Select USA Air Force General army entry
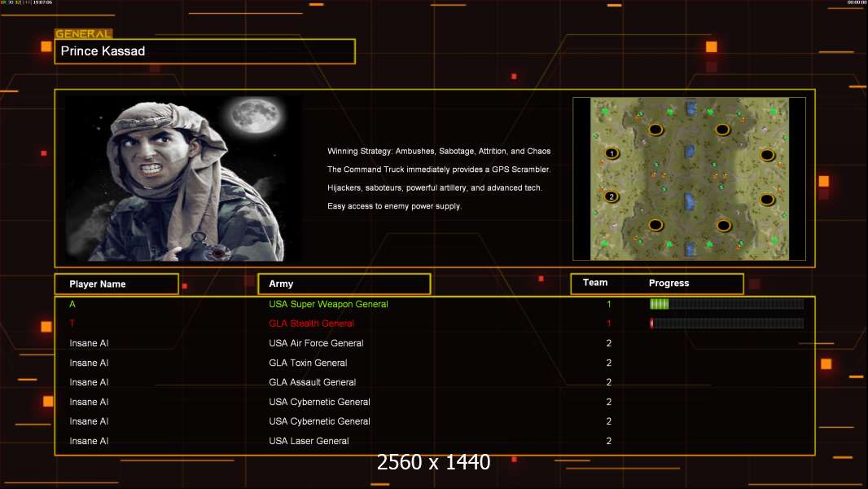868x489 pixels. point(316,343)
